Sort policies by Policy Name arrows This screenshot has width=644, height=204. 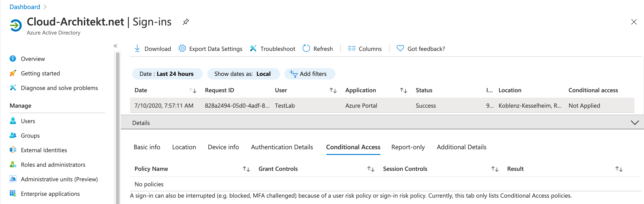(x=246, y=169)
